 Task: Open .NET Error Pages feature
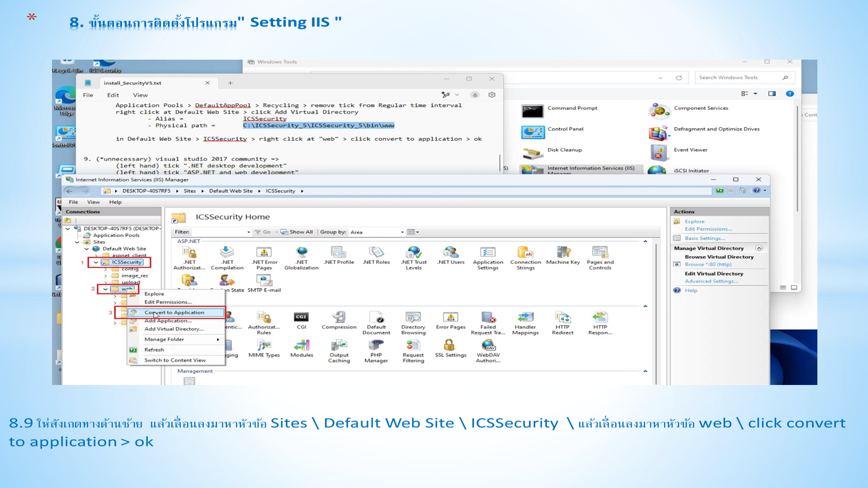coord(264,258)
